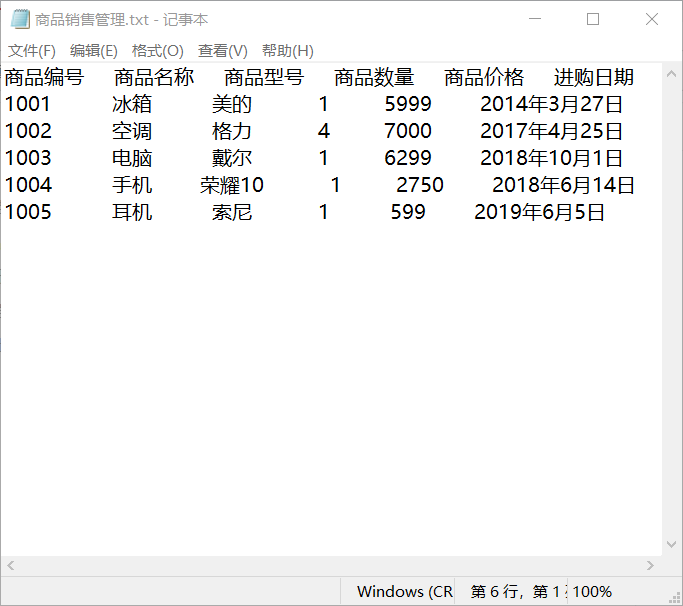Click the 进购日期 header text

click(593, 78)
